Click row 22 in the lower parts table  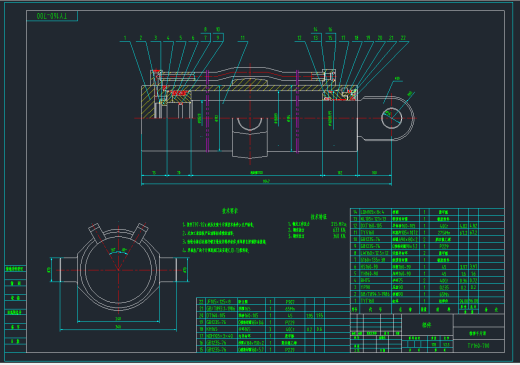[x=273, y=302]
